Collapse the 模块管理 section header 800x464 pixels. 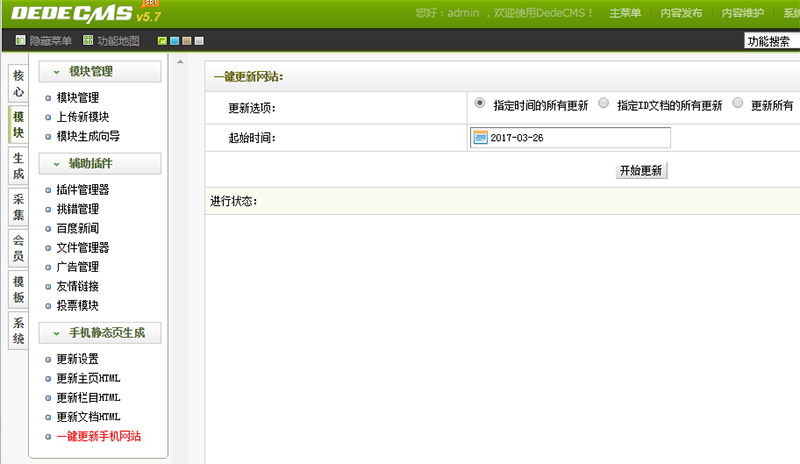point(98,72)
